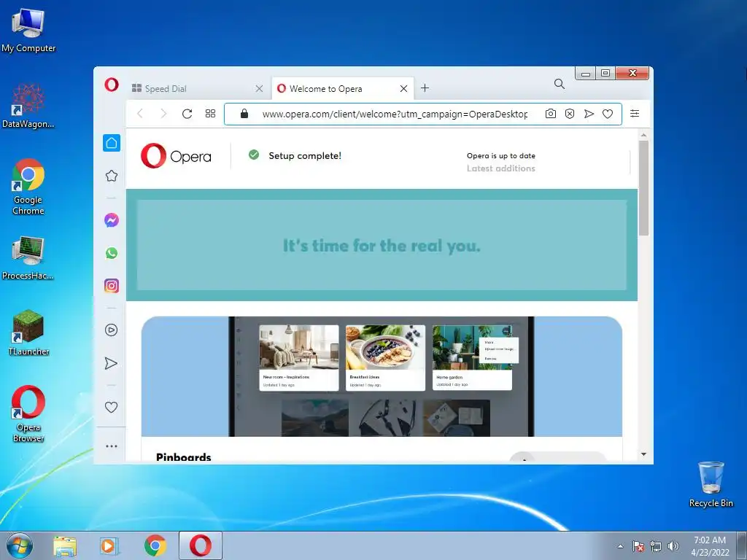Click Latest additions link

[x=500, y=168]
